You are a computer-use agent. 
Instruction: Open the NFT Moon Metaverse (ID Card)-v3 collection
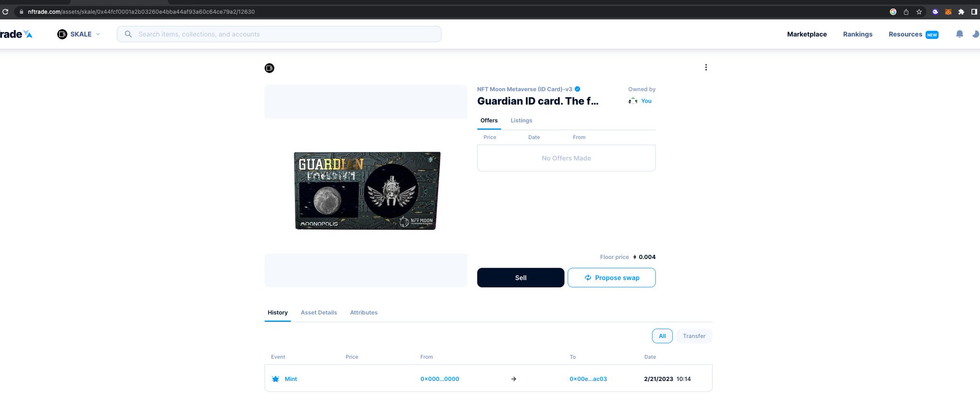click(x=524, y=89)
